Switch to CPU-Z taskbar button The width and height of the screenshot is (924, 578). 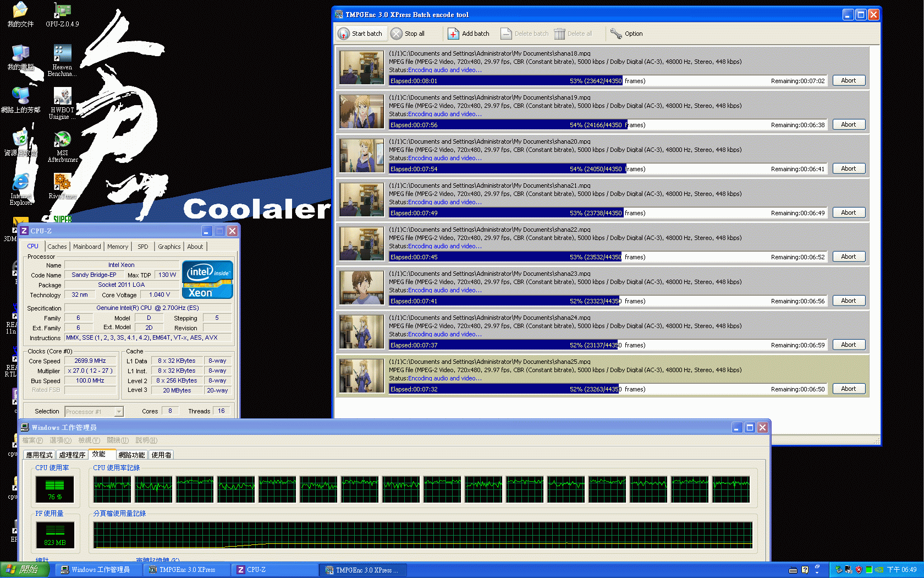273,570
